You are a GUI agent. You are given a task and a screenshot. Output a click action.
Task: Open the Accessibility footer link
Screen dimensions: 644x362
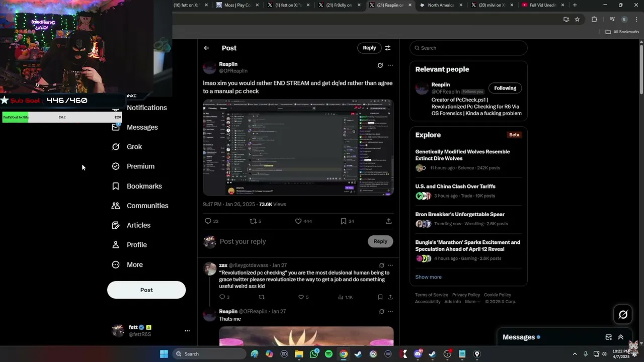(428, 302)
